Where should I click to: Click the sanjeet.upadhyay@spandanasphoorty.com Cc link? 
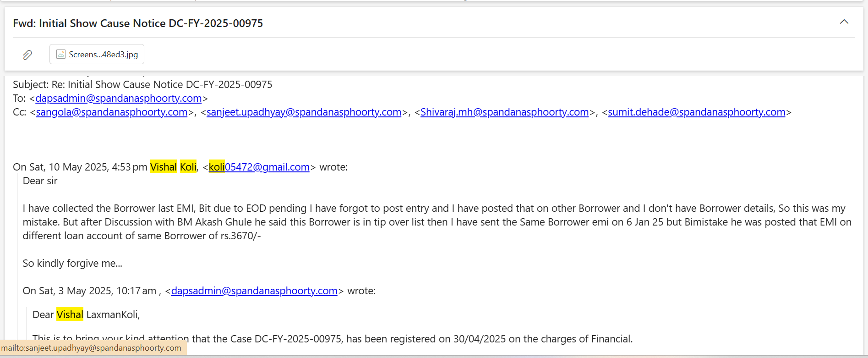pyautogui.click(x=304, y=112)
